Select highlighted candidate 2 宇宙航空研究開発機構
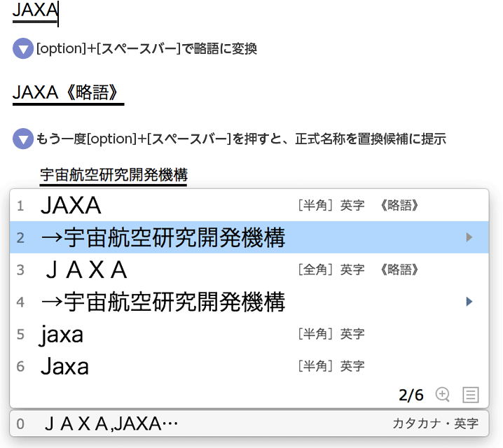Viewport: 503px width, 448px height. point(249,237)
